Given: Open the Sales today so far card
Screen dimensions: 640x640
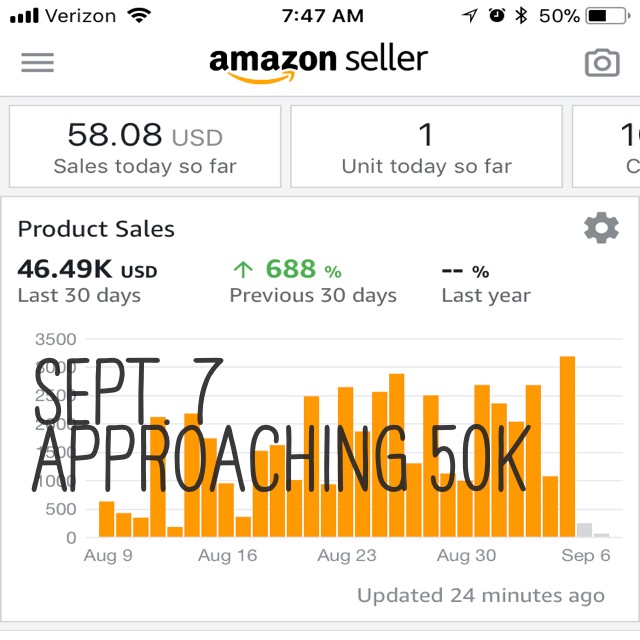Looking at the screenshot, I should [x=145, y=147].
